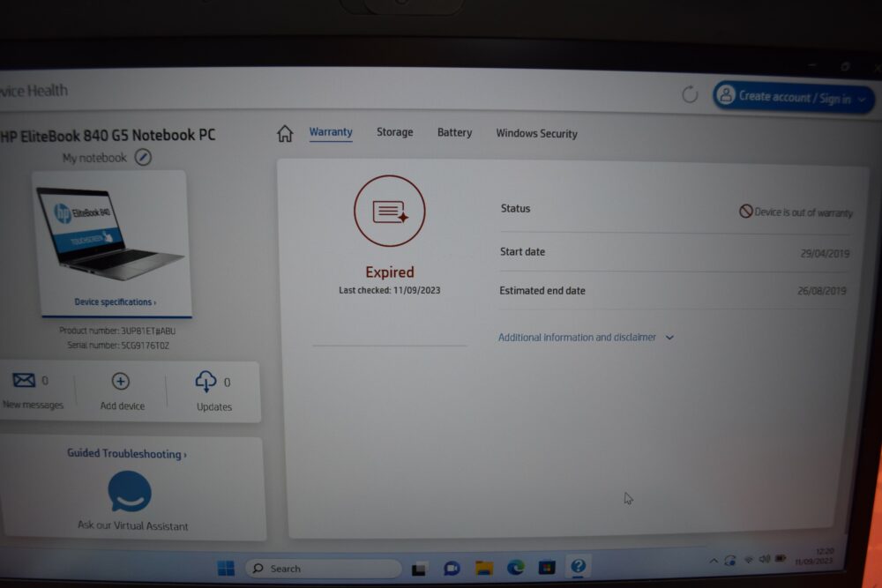Edit the My notebook nickname pencil icon
Viewport: 882px width, 588px height.
(143, 158)
